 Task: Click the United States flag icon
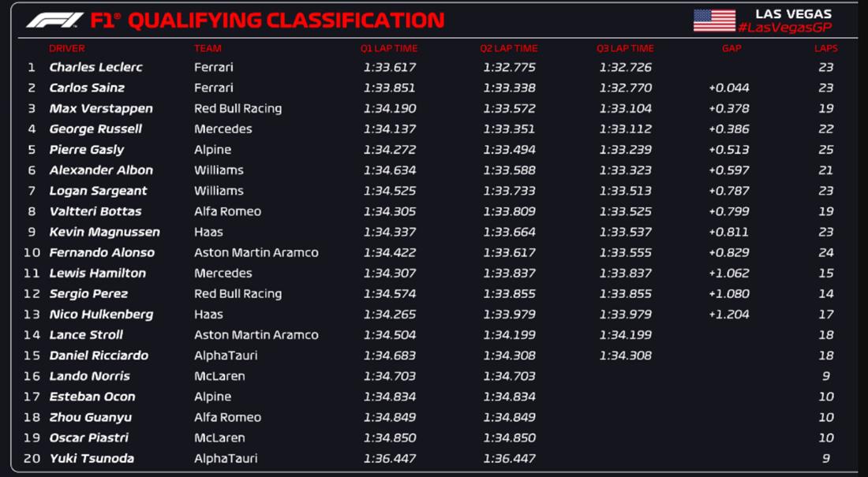(x=714, y=20)
